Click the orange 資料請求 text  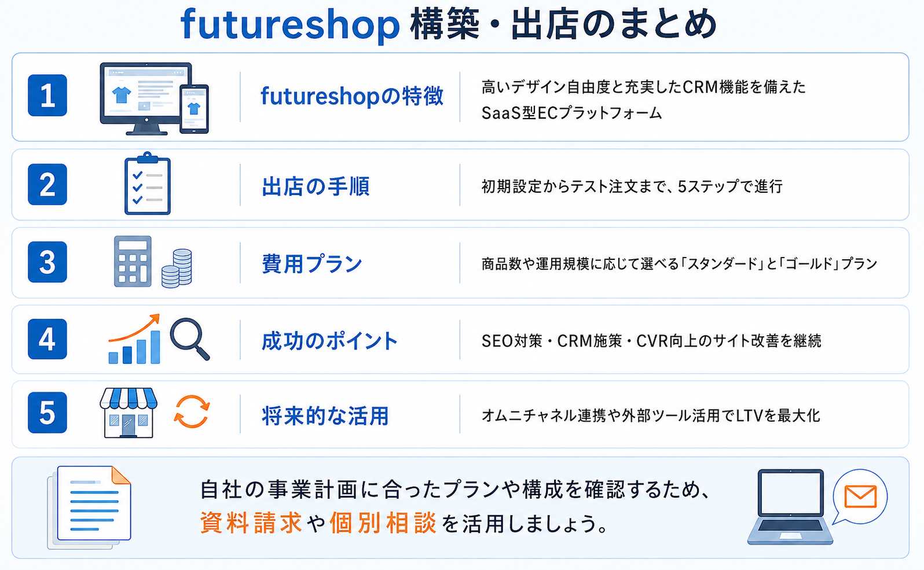[x=251, y=523]
